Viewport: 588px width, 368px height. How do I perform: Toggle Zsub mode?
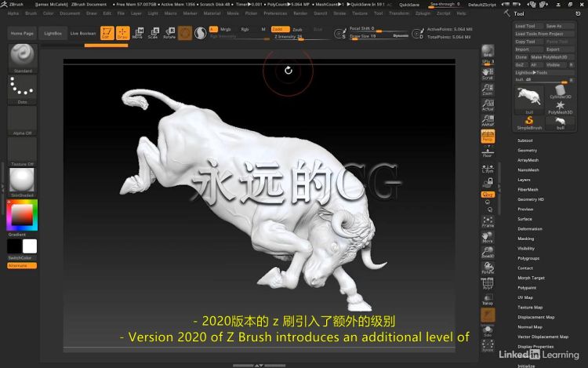coord(297,29)
